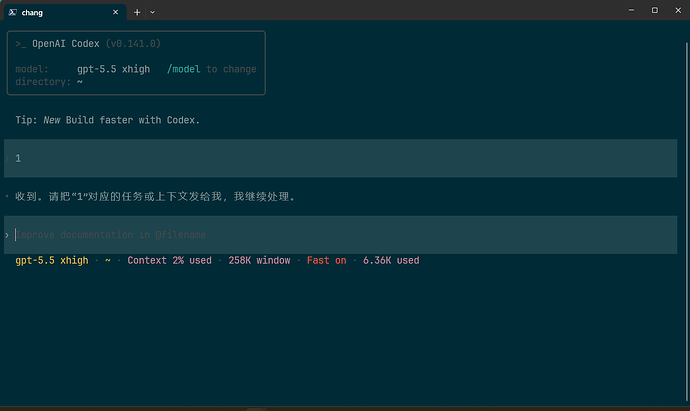Click the red 'Fast on' status text
Viewport: 690px width, 411px height.
(327, 261)
